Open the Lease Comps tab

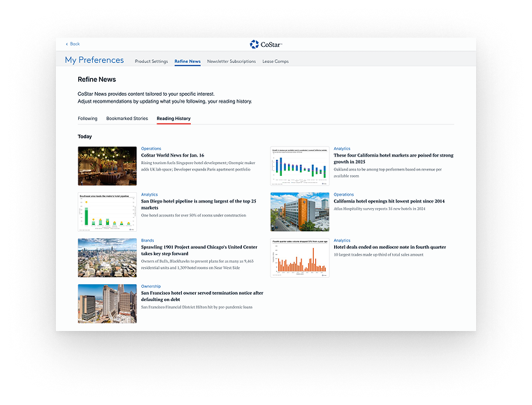[x=275, y=61]
